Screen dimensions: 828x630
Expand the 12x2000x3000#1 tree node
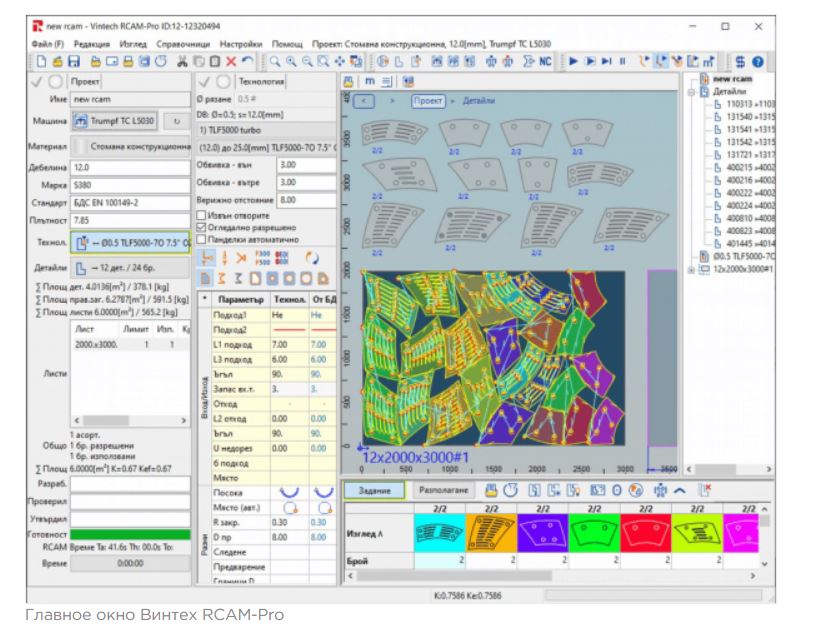691,269
